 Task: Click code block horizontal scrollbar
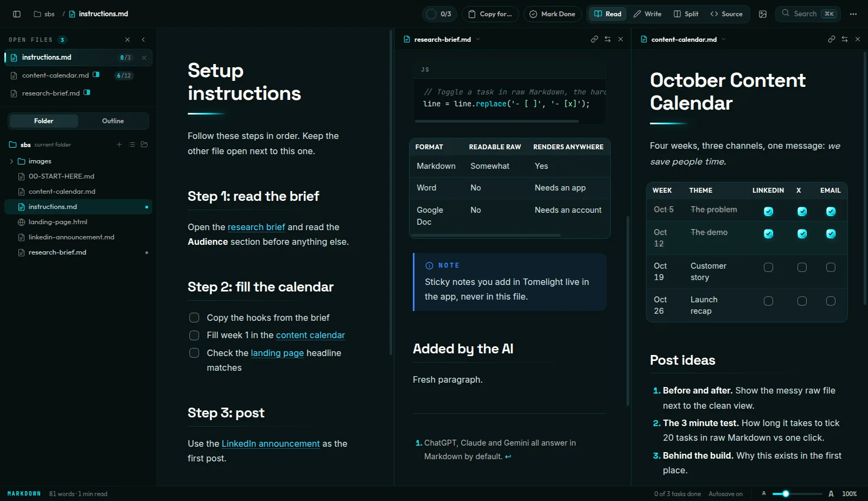tap(496, 121)
